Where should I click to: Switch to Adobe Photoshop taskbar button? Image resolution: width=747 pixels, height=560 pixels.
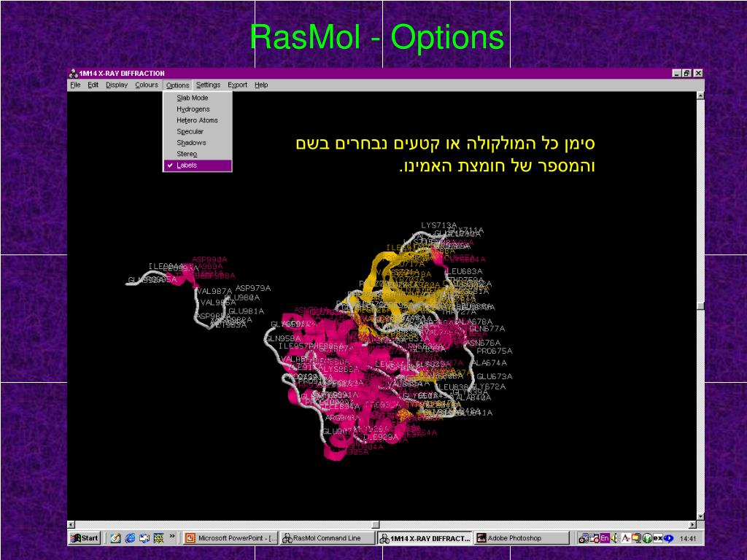click(x=522, y=538)
